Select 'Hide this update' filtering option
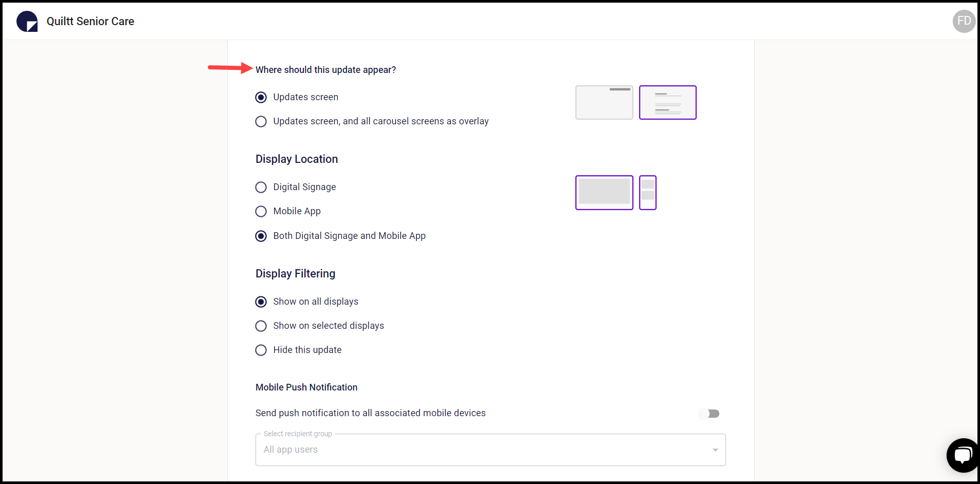Viewport: 980px width, 484px height. pyautogui.click(x=261, y=350)
